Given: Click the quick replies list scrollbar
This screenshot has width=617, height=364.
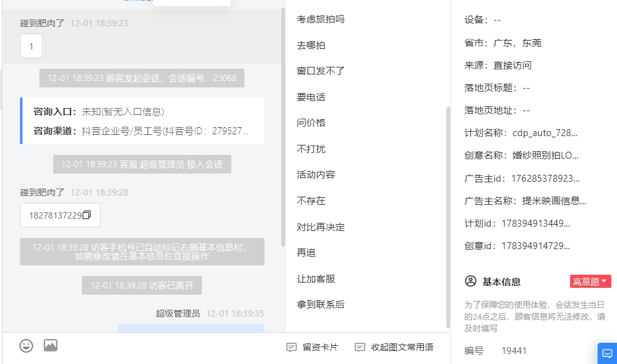Looking at the screenshot, I should pos(448,217).
